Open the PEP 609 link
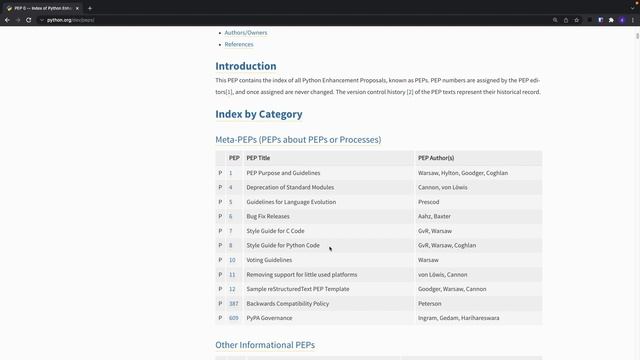Image resolution: width=640 pixels, height=360 pixels. (x=233, y=318)
